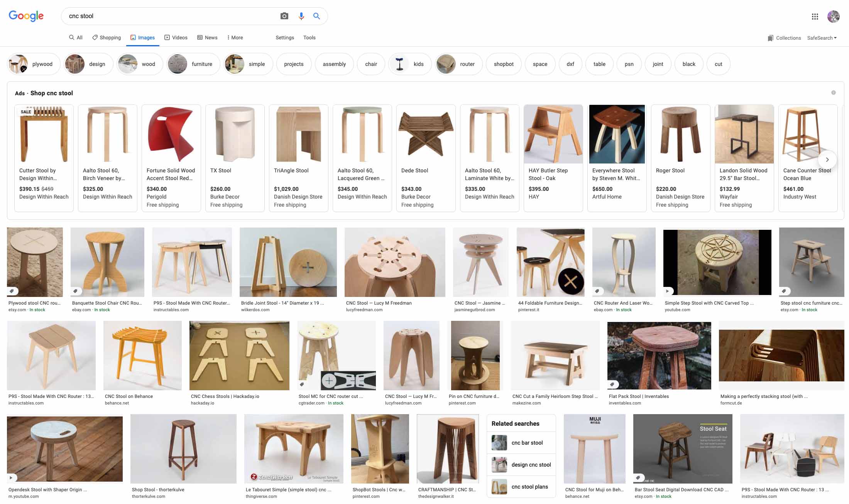The height and width of the screenshot is (504, 849).
Task: Play the Simple Step Stool YouTube video
Action: [x=668, y=291]
